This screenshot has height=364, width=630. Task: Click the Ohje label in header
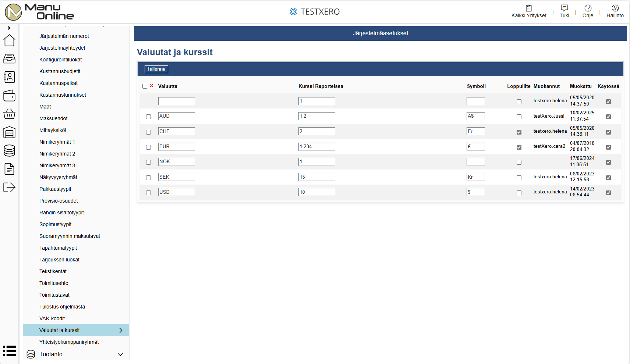(588, 15)
